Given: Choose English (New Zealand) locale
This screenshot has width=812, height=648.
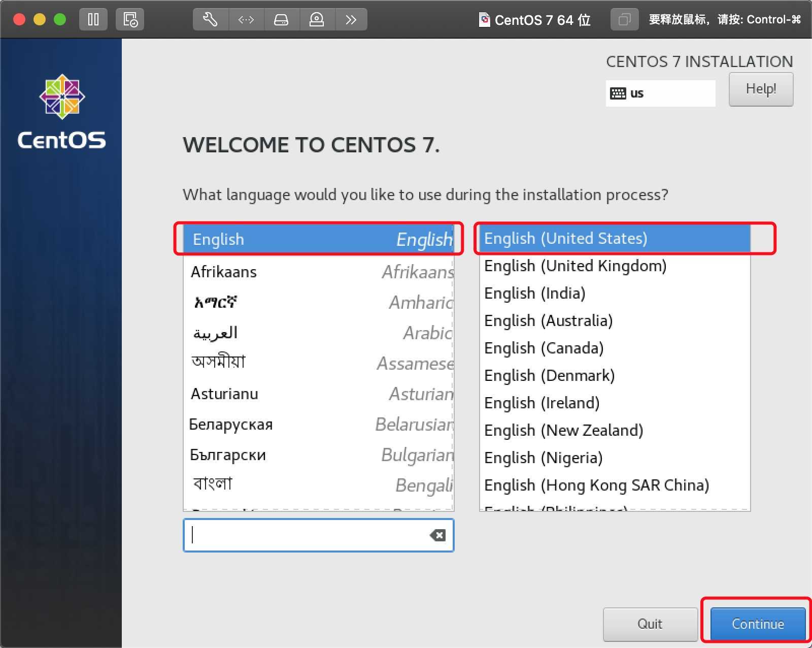Looking at the screenshot, I should point(615,430).
